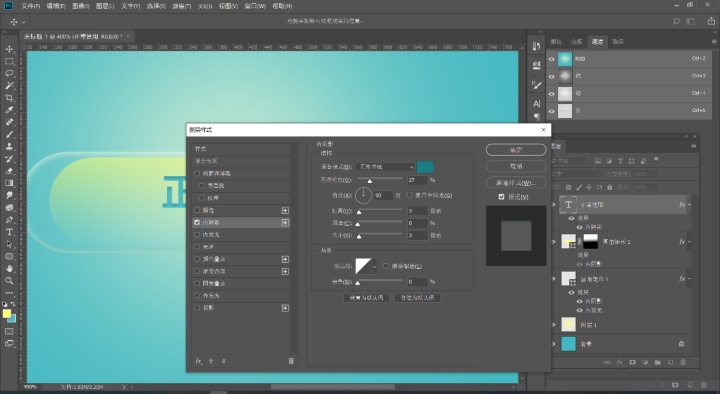
Task: Select the Clone Stamp tool
Action: tap(9, 146)
